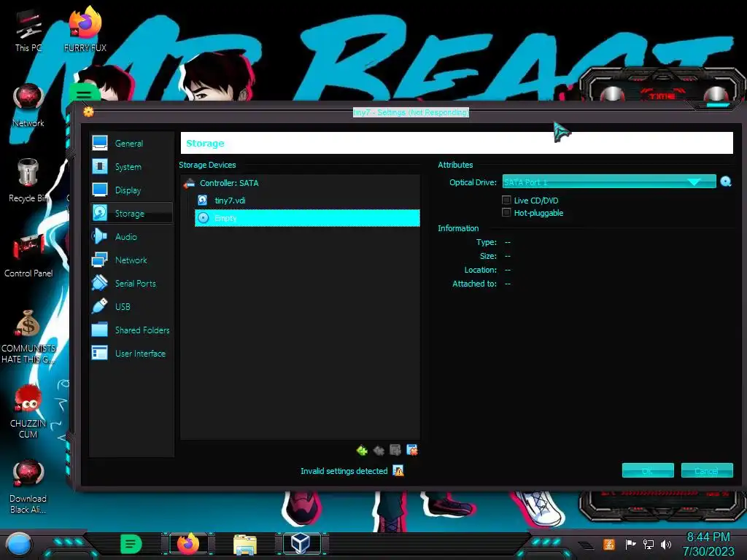Select the Empty optical drive entry
Viewport: 747px width, 560px height.
click(x=307, y=218)
